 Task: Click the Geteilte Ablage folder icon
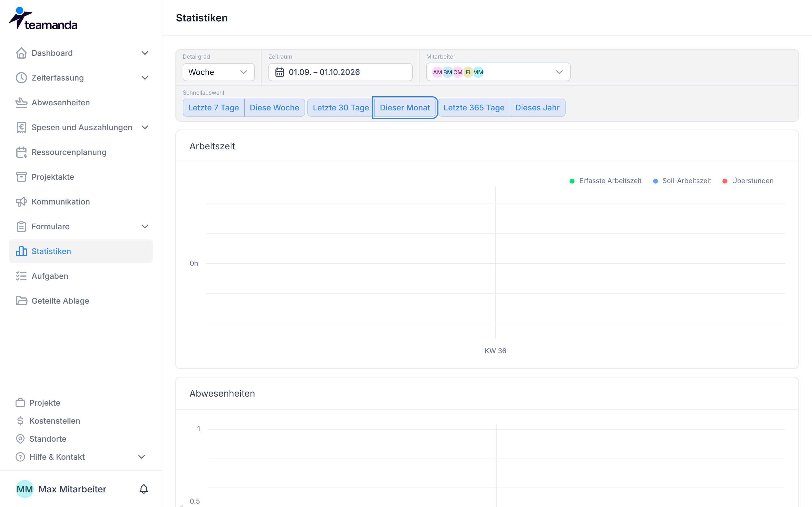(21, 301)
